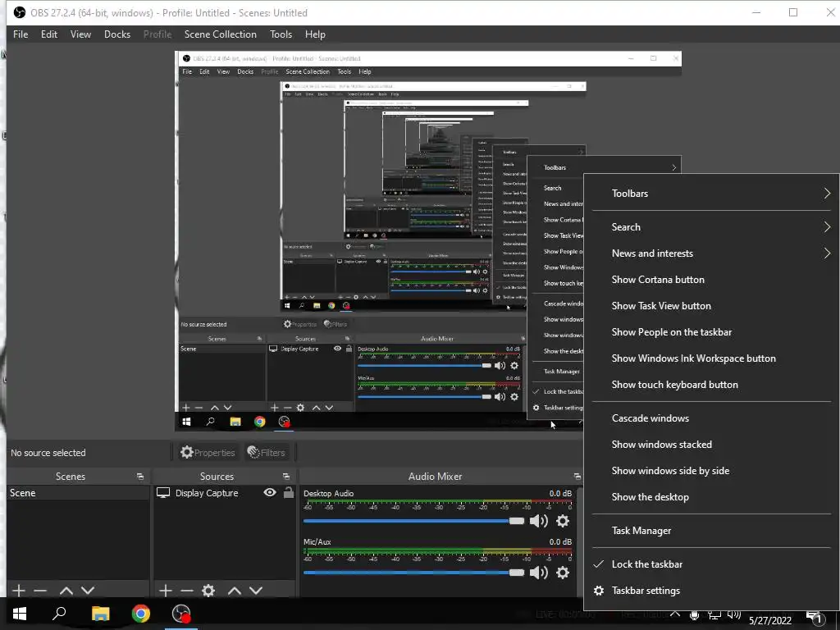The height and width of the screenshot is (630, 840).
Task: Mute Desktop Audio speaker icon
Action: coord(538,521)
